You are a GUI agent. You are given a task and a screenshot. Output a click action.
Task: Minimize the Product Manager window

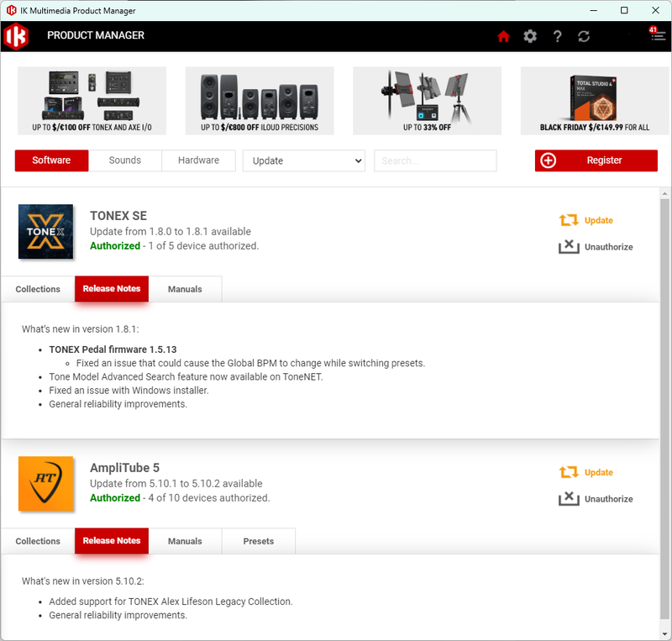pyautogui.click(x=594, y=10)
